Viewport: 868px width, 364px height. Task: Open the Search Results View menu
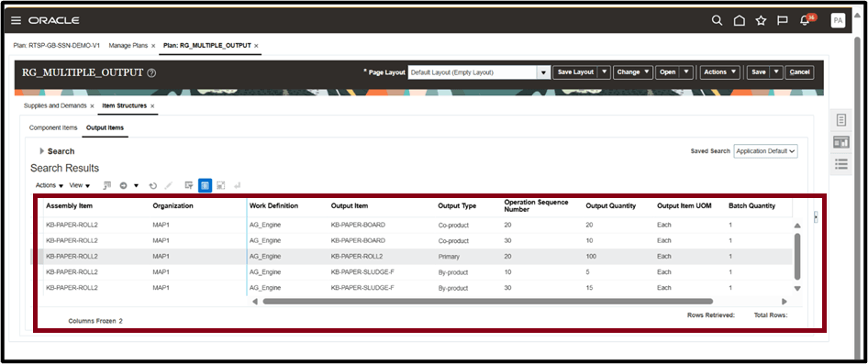(x=80, y=186)
